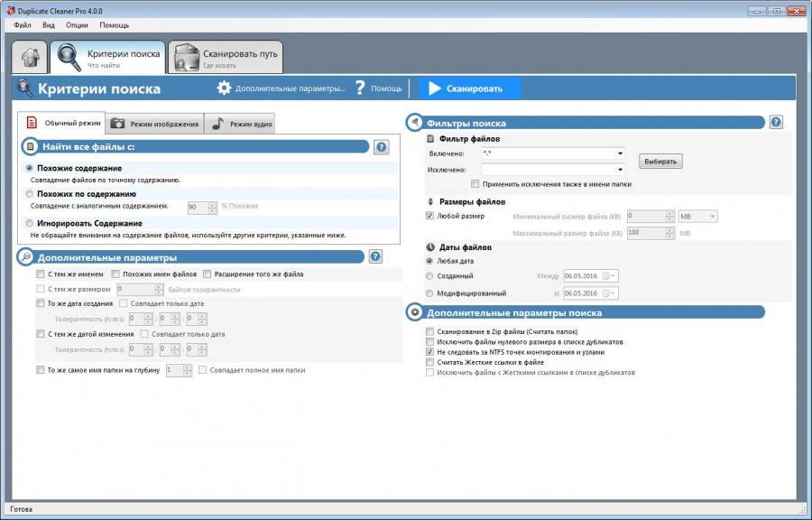Click the Home icon tab
812x520 pixels.
pos(31,58)
